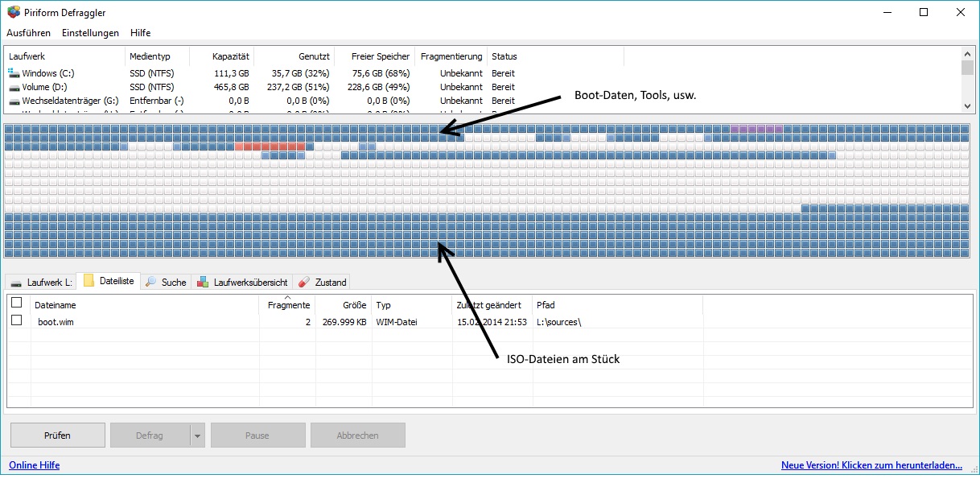Click the 228,6 GB (49%) free value
Viewport: 980px width, 483px height.
(x=378, y=87)
